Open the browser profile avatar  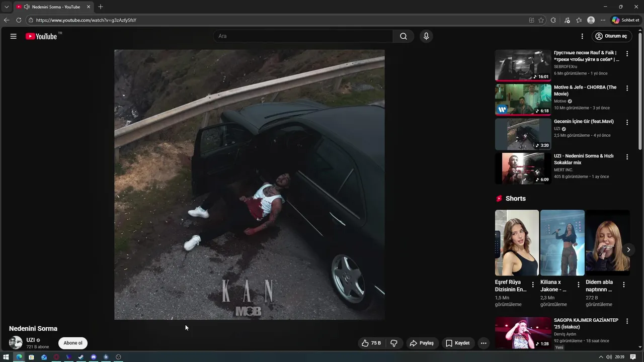[x=591, y=20]
